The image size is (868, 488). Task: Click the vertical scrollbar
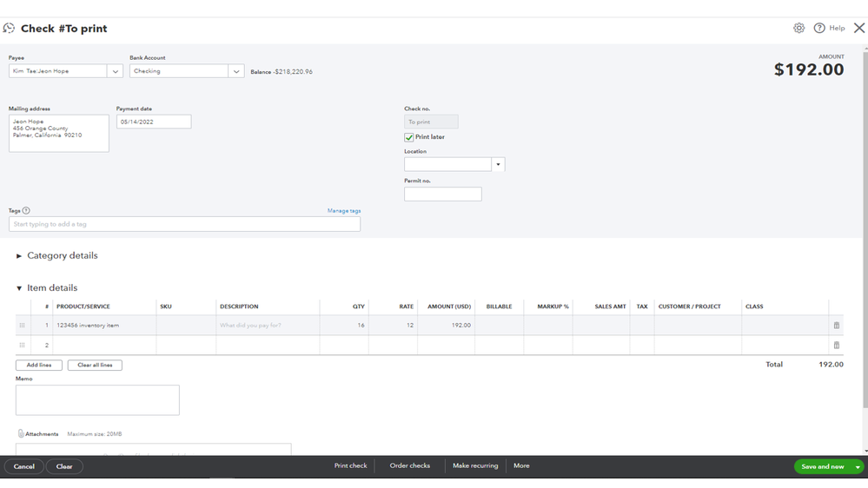click(x=865, y=229)
